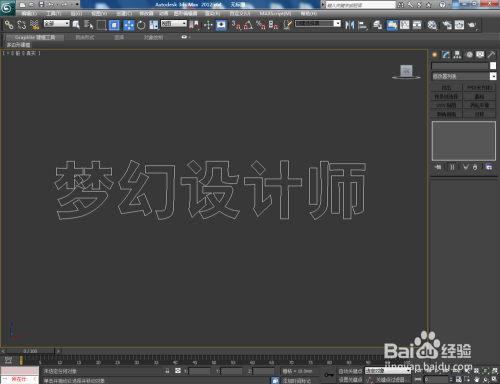500x384 pixels.
Task: Click the Align tool icon
Action: click(362, 25)
